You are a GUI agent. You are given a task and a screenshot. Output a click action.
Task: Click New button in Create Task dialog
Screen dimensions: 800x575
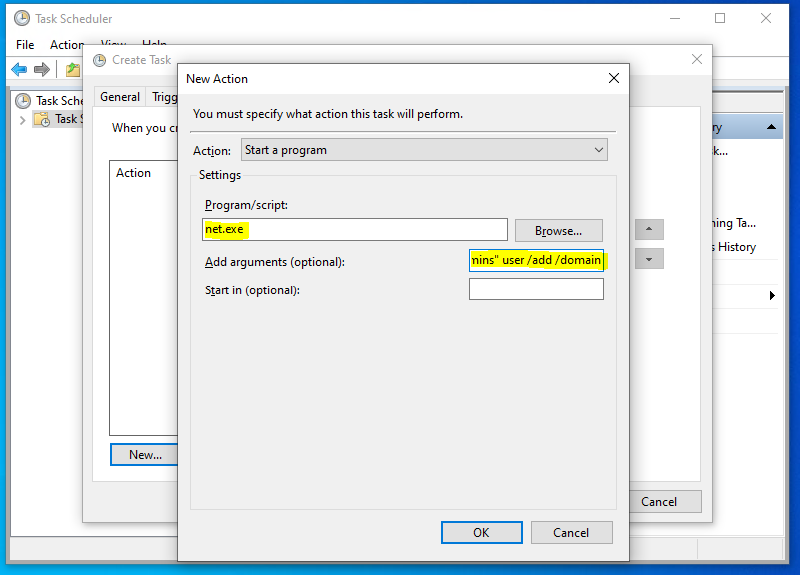click(x=144, y=455)
